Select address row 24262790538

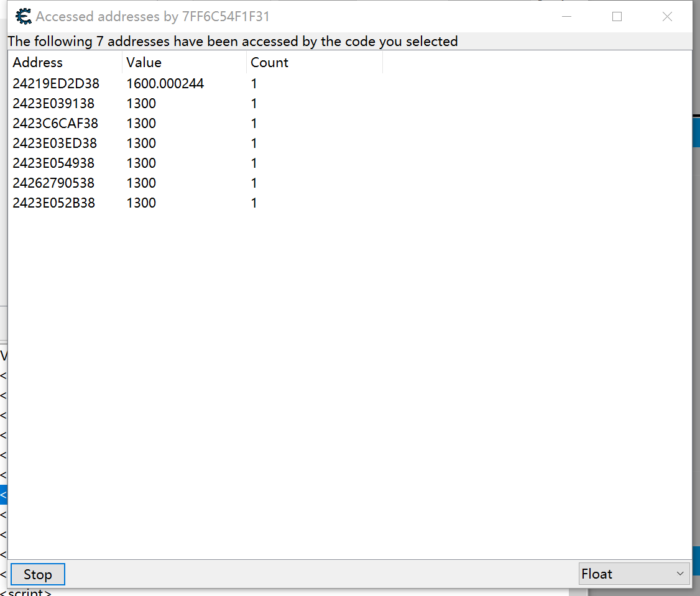point(53,183)
